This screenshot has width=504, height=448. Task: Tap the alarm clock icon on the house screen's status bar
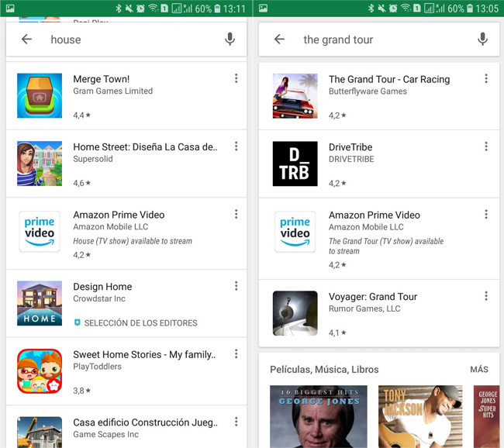tap(140, 9)
